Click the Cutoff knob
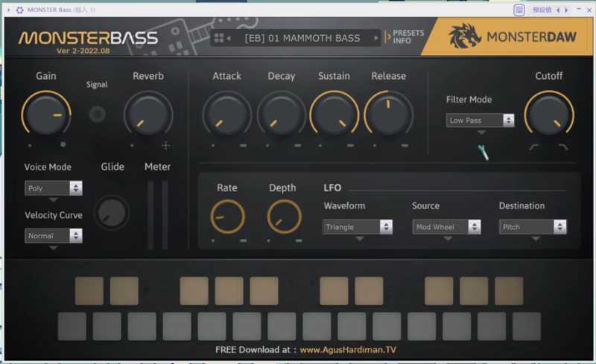This screenshot has height=364, width=596. coord(549,114)
